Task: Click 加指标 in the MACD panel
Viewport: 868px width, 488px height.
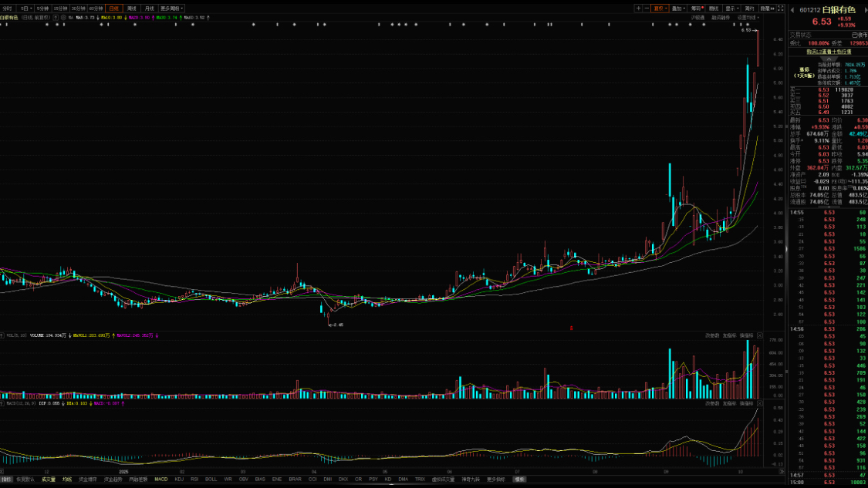Action: 730,404
